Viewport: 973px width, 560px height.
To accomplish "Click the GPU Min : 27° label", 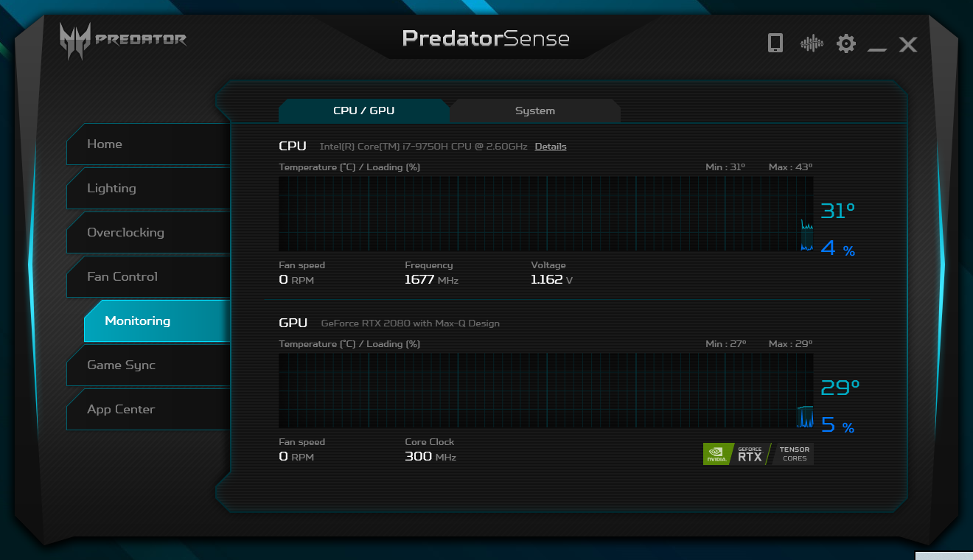I will [726, 344].
